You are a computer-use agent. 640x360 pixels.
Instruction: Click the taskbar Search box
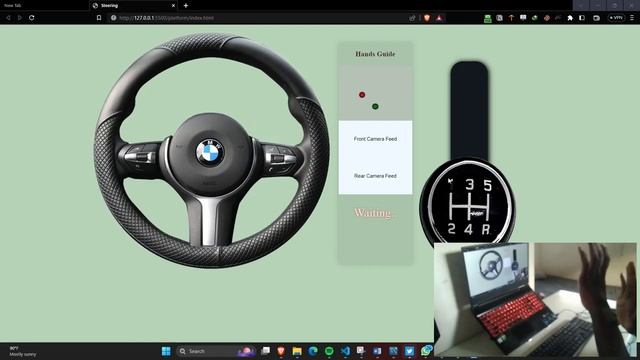tap(216, 351)
